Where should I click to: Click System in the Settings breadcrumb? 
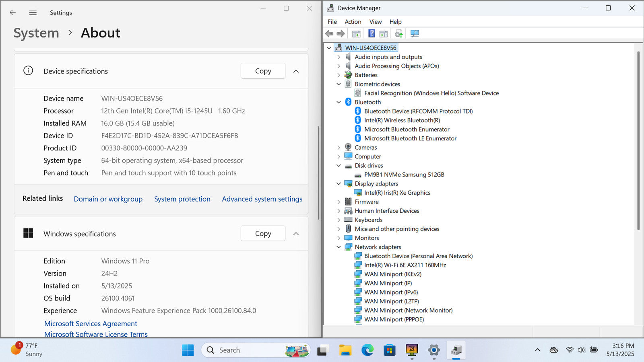[36, 33]
